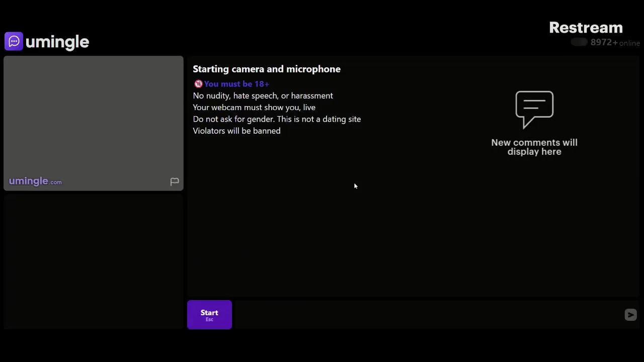644x362 pixels.
Task: Focus the chat message input field
Action: coord(428,315)
